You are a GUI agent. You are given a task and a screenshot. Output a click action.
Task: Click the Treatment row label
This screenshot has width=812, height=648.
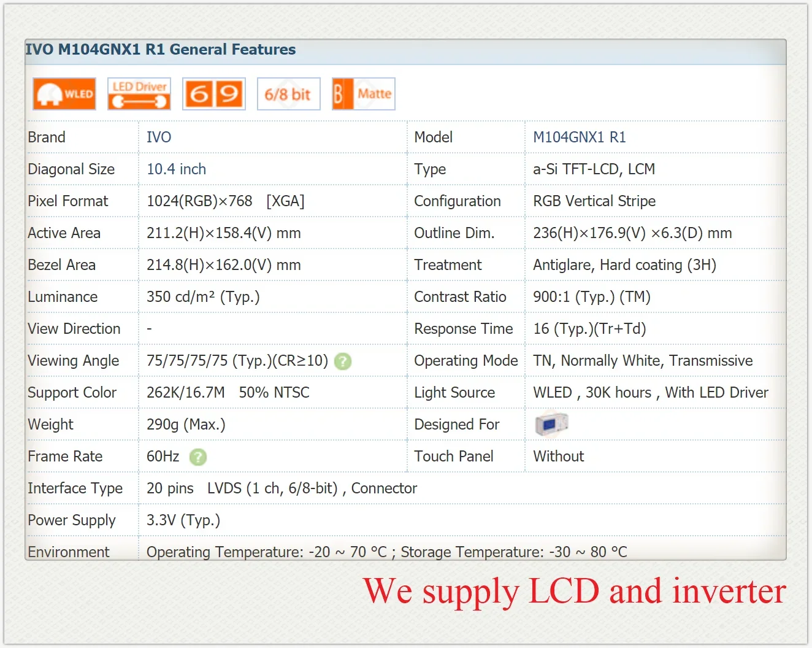click(448, 265)
